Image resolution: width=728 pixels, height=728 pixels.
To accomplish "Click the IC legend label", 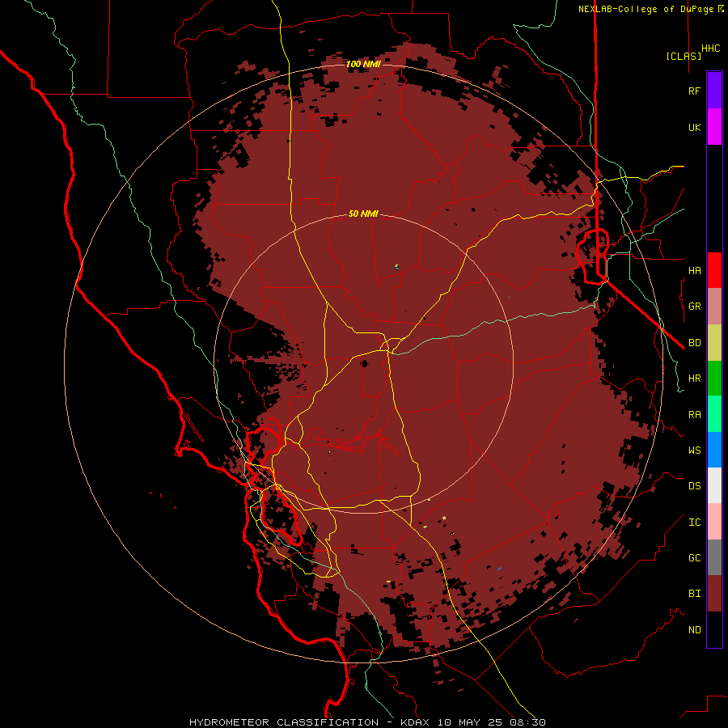I will click(694, 523).
